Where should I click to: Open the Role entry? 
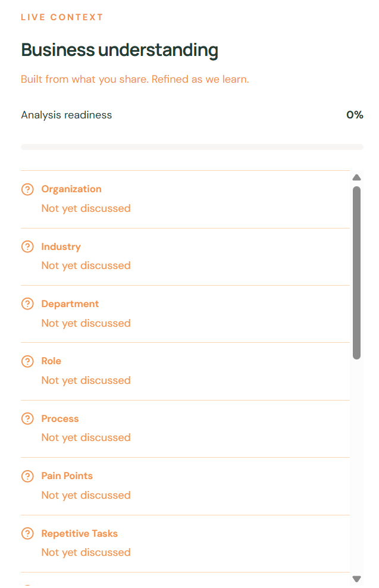point(185,371)
